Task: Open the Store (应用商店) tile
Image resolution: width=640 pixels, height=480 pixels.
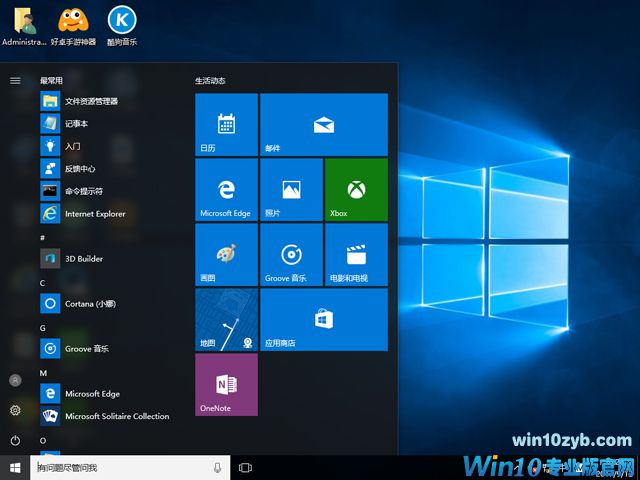Action: [324, 319]
